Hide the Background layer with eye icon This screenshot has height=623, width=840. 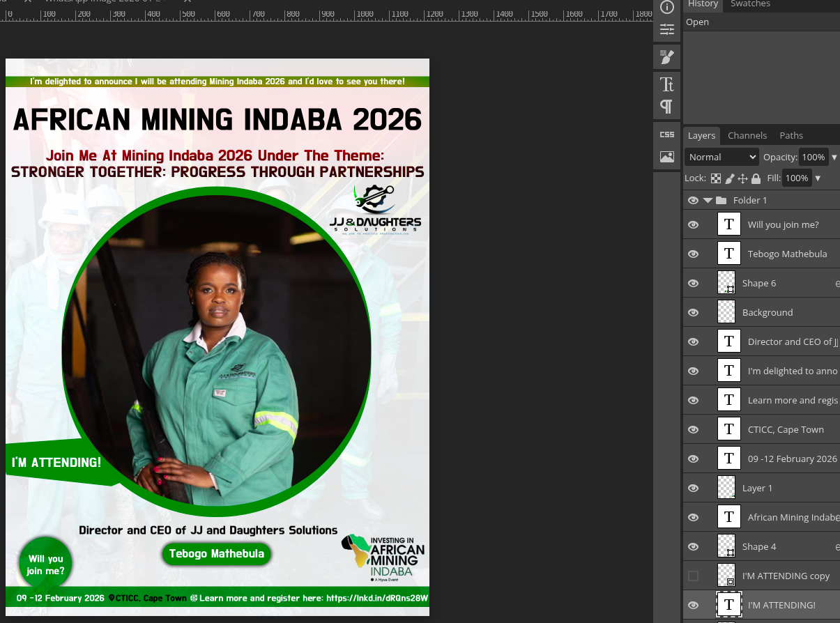click(693, 313)
